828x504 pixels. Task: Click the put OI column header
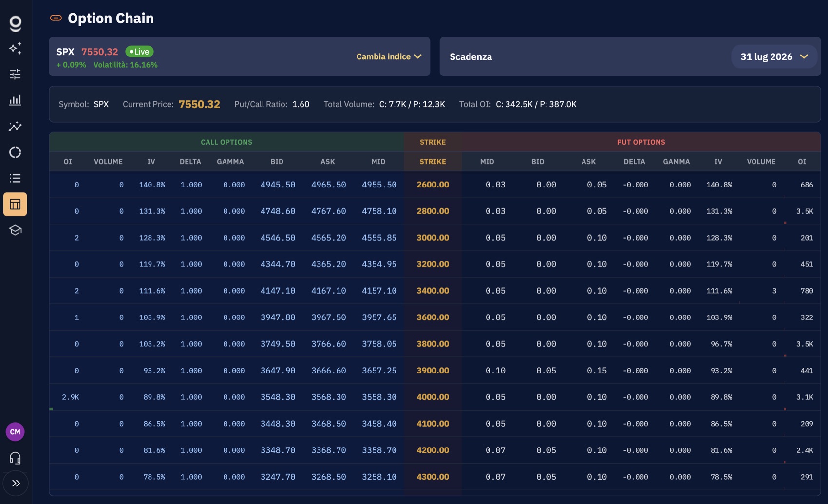(802, 162)
